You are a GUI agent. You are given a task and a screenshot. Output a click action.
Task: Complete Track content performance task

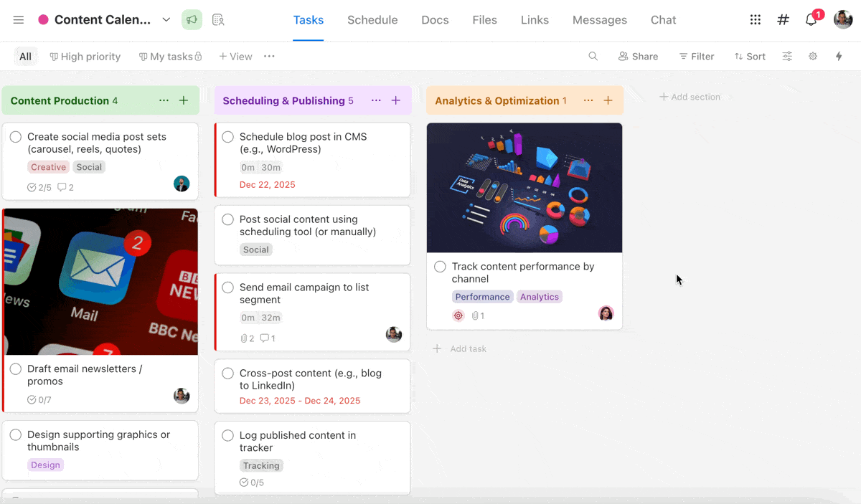(x=440, y=267)
